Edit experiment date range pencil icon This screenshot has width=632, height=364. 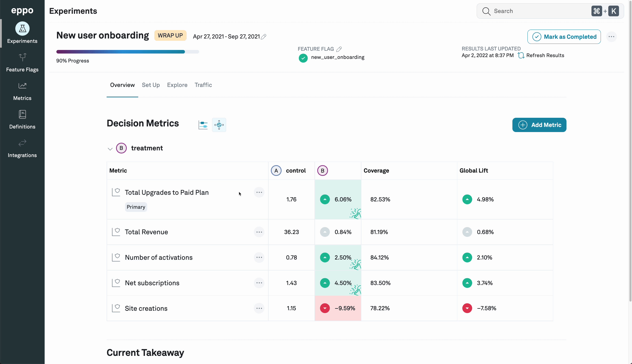click(x=264, y=37)
